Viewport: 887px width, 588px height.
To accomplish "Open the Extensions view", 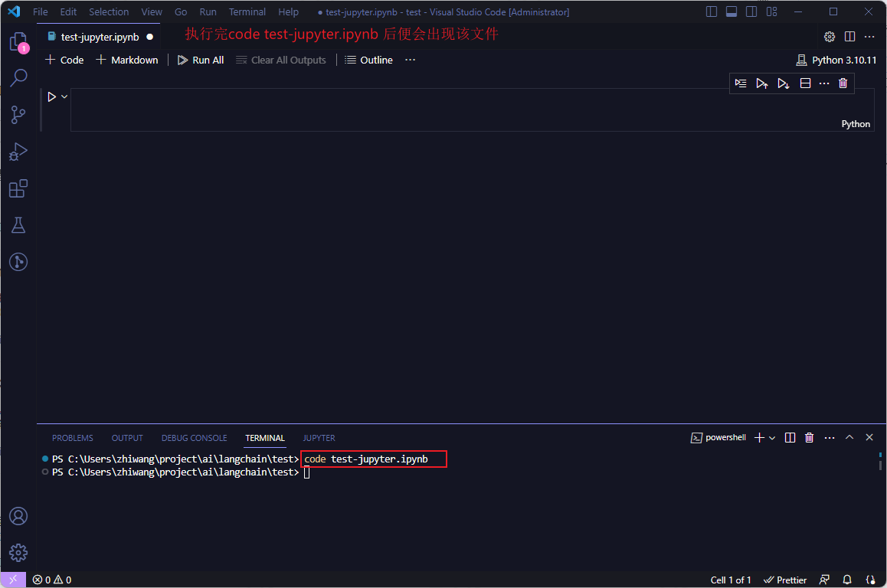I will point(18,188).
